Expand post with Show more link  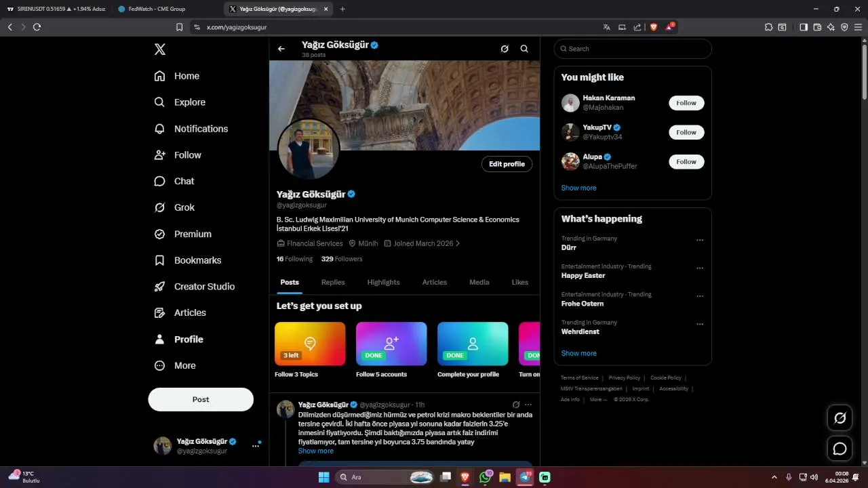(x=316, y=451)
